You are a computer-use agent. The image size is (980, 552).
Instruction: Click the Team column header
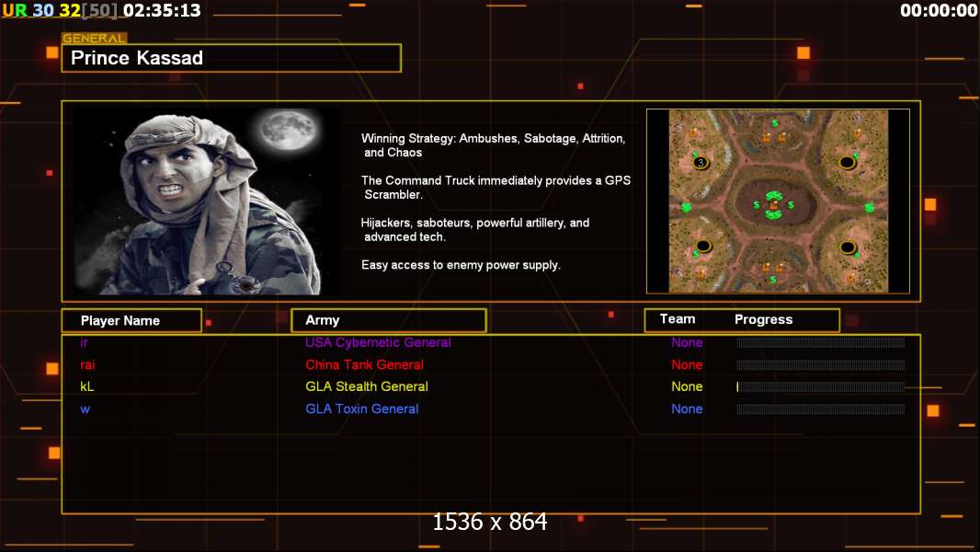click(x=678, y=319)
